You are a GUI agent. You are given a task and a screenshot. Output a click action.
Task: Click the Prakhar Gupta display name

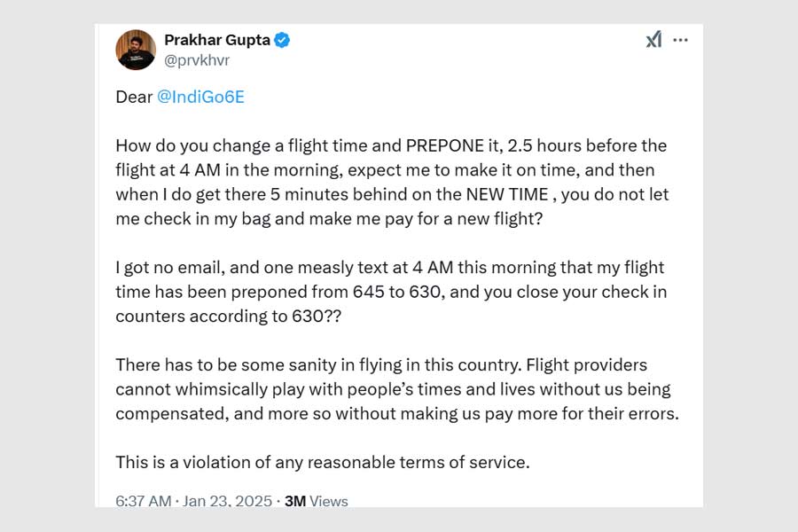click(x=217, y=40)
